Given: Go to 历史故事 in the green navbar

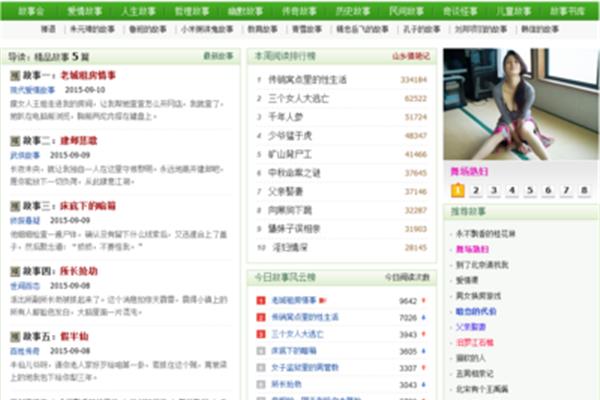Looking at the screenshot, I should click(x=353, y=11).
